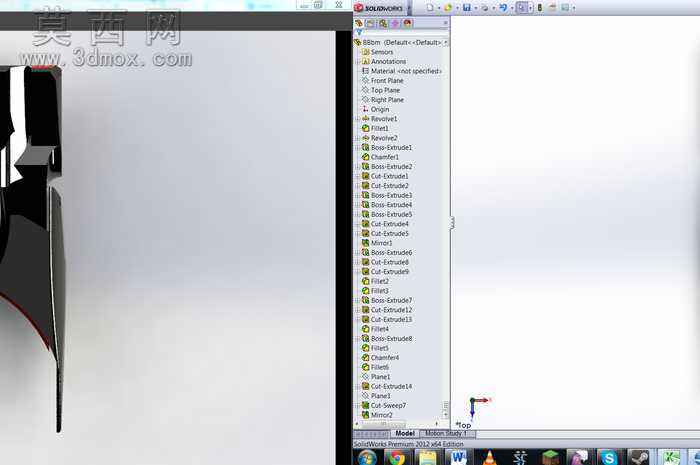Open the DisplayManager tab icon
700x465 pixels.
coord(407,23)
